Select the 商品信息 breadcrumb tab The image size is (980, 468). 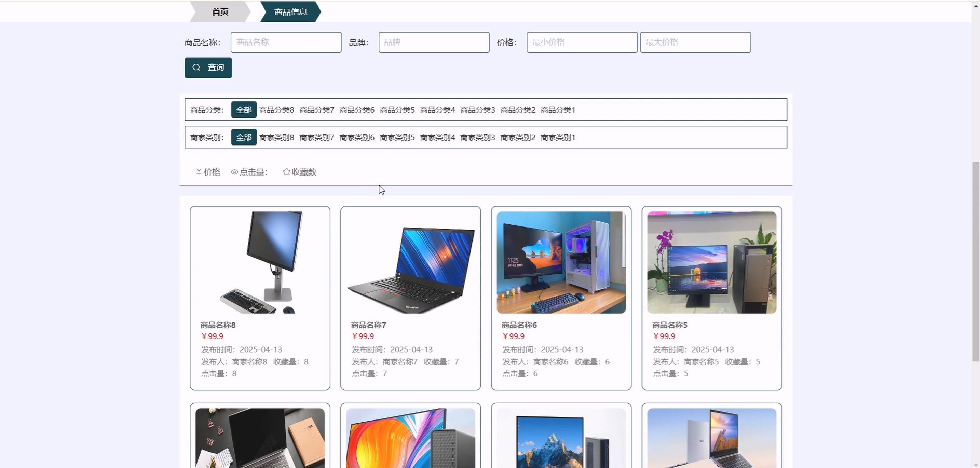coord(290,12)
